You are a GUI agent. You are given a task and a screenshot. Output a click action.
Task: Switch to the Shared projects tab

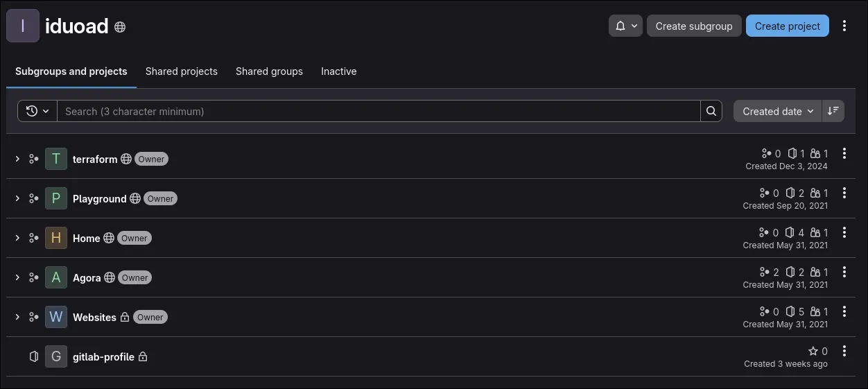click(x=182, y=71)
